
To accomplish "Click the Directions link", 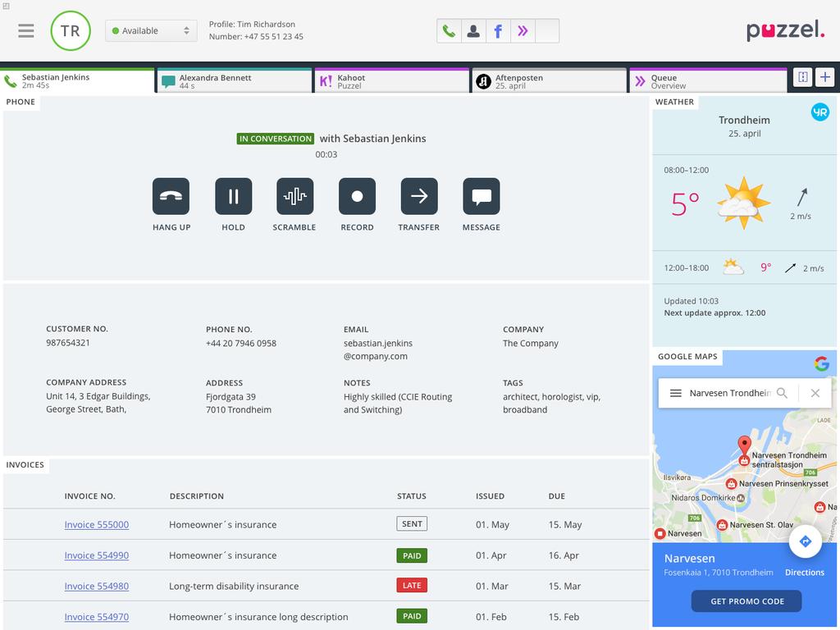I will pos(805,572).
